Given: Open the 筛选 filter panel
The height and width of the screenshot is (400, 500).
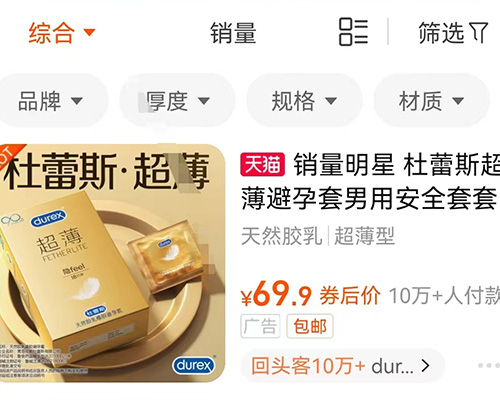Looking at the screenshot, I should (453, 33).
